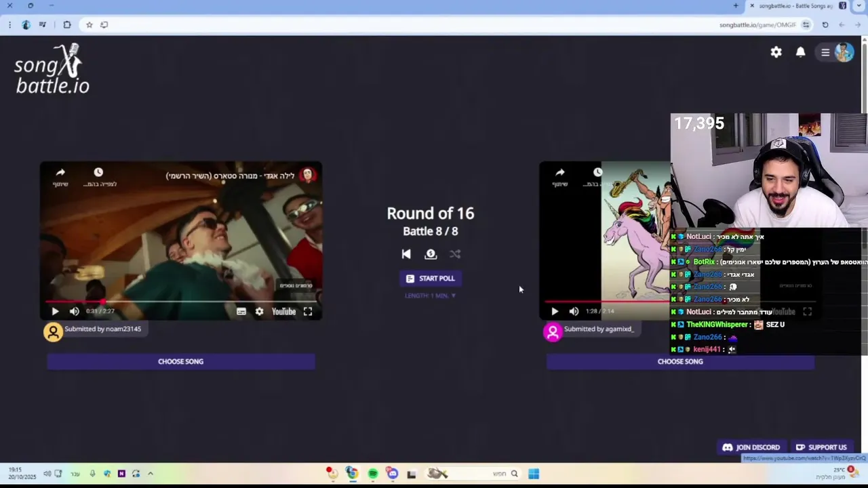Join the Discord server
Screen dimensions: 868x488
click(751, 447)
